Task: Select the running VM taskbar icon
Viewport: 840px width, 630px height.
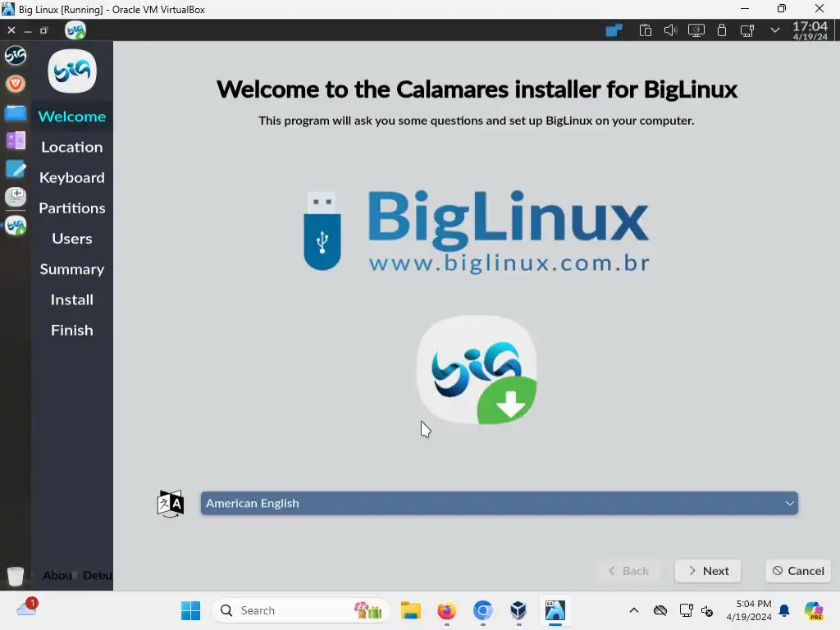Action: [x=555, y=610]
